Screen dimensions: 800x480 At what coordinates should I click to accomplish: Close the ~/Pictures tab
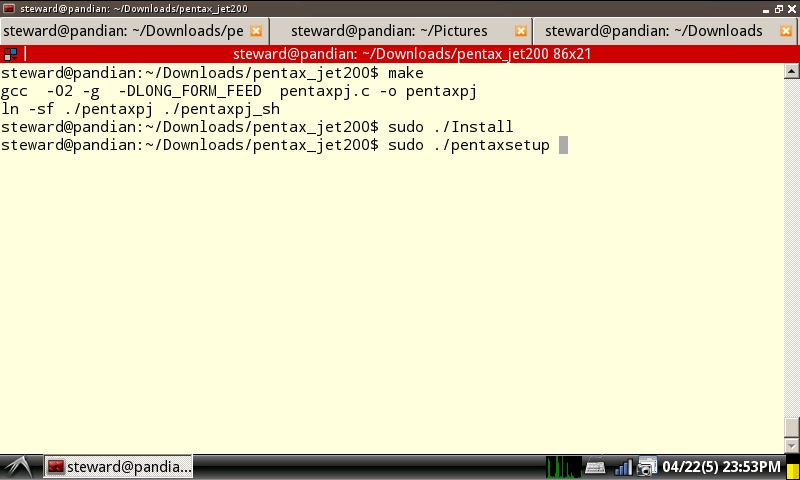coord(520,31)
